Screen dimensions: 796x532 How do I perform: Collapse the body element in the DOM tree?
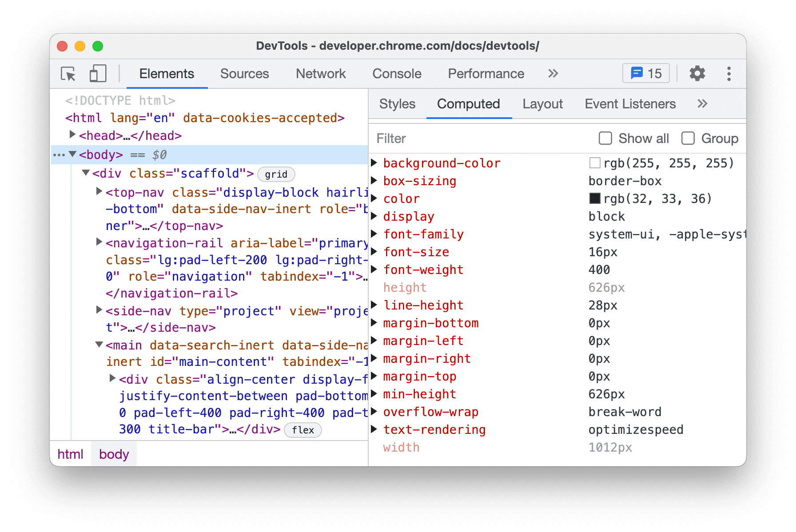pyautogui.click(x=72, y=155)
